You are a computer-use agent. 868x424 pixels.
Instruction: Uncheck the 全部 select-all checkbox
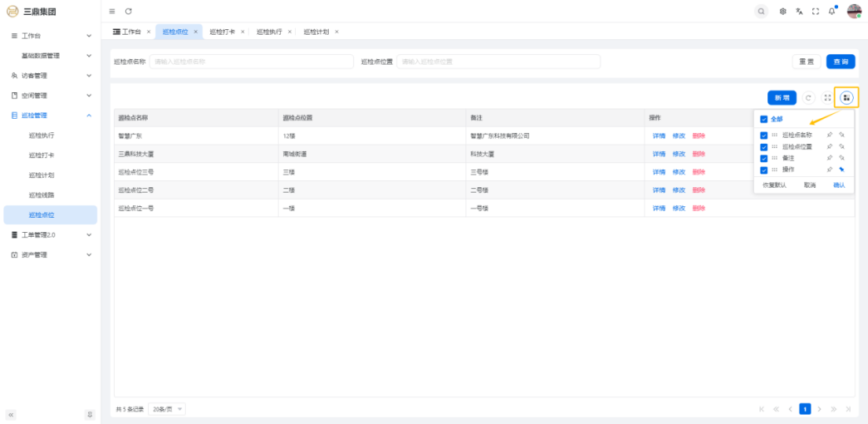[764, 119]
